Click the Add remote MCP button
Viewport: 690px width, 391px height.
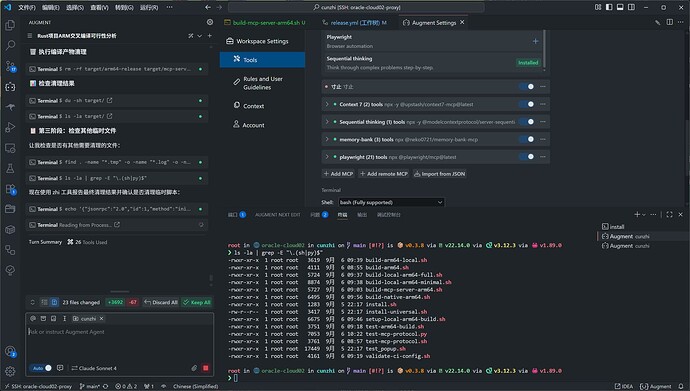(383, 174)
